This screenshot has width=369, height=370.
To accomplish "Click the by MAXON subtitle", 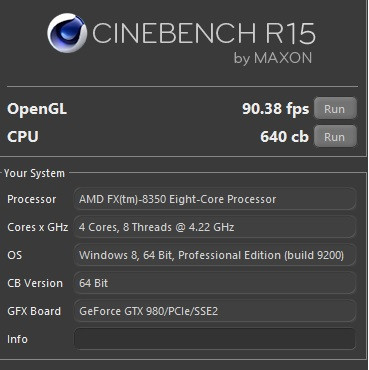I will pyautogui.click(x=273, y=58).
